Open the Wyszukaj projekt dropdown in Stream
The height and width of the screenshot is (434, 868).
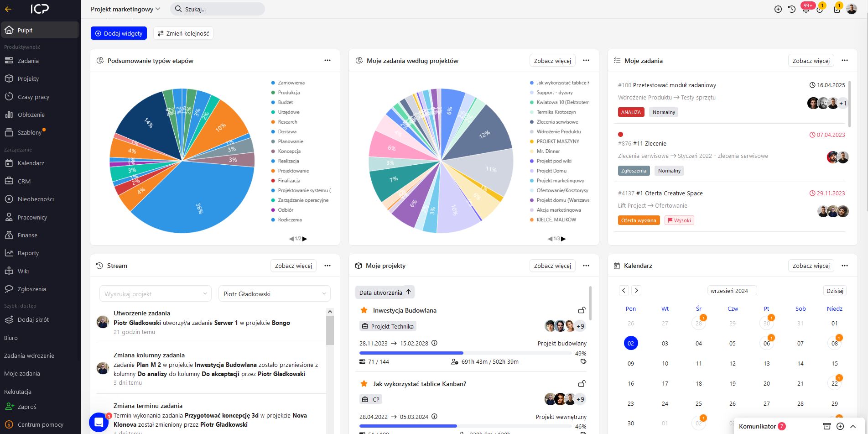(x=156, y=294)
